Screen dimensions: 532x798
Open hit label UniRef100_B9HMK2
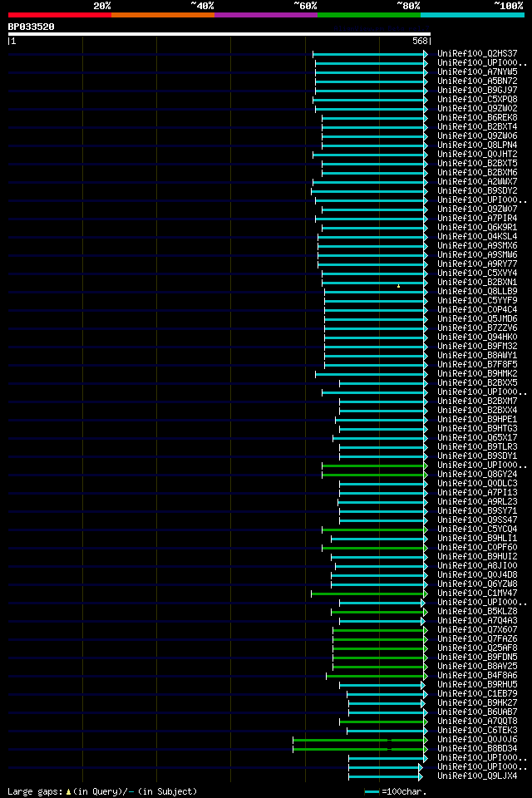tap(477, 374)
